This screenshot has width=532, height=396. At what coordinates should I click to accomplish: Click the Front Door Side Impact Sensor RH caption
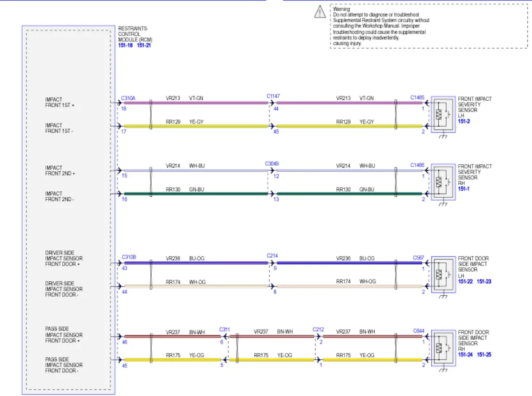point(473,341)
